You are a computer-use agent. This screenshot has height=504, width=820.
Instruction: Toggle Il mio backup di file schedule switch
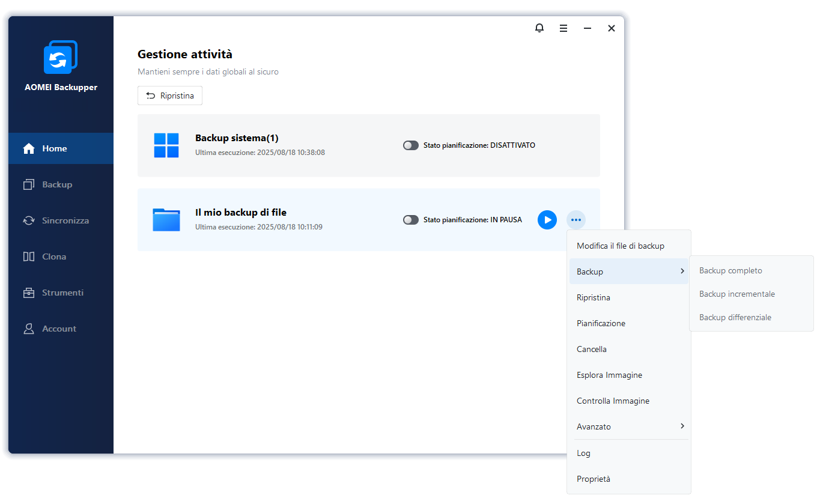(x=411, y=220)
